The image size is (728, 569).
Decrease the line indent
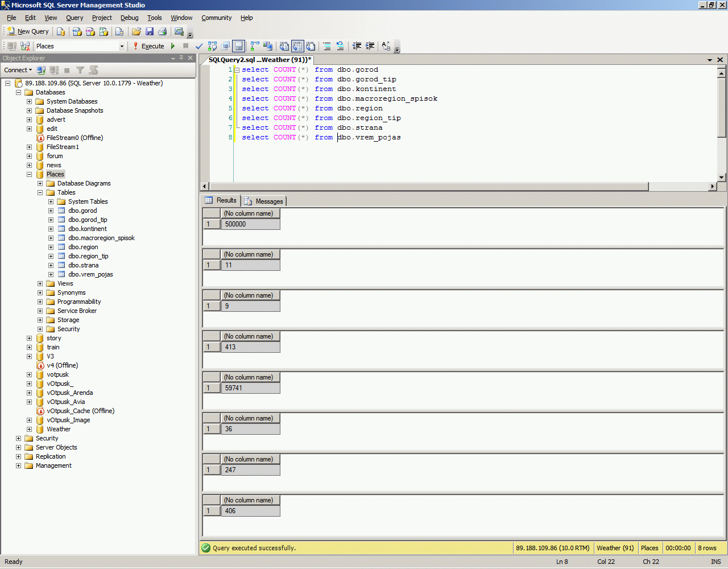pyautogui.click(x=357, y=46)
